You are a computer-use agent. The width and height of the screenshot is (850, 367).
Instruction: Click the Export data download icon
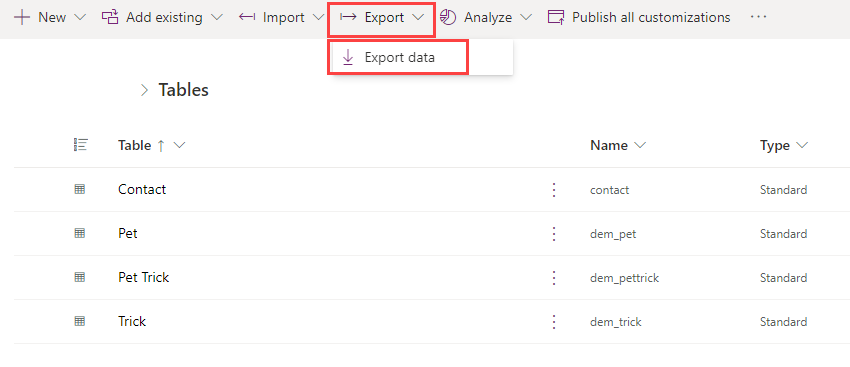pyautogui.click(x=348, y=57)
